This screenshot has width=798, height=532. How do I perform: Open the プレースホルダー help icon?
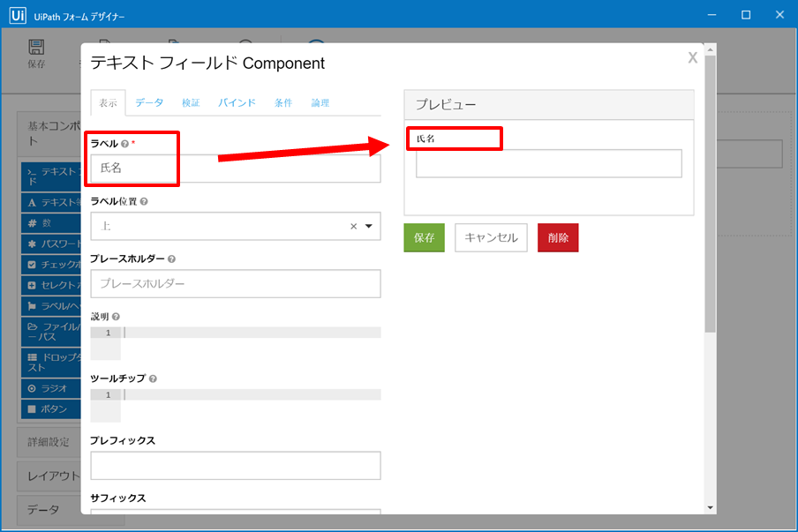click(171, 259)
